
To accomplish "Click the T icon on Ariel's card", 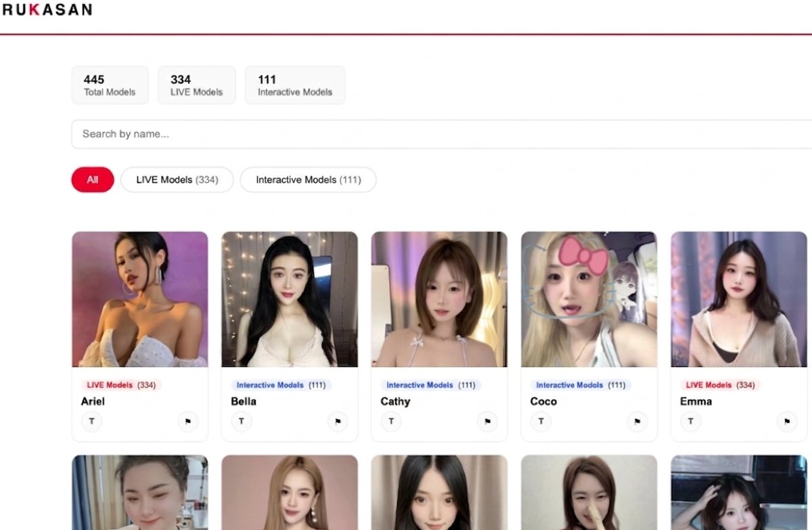I will pos(91,421).
